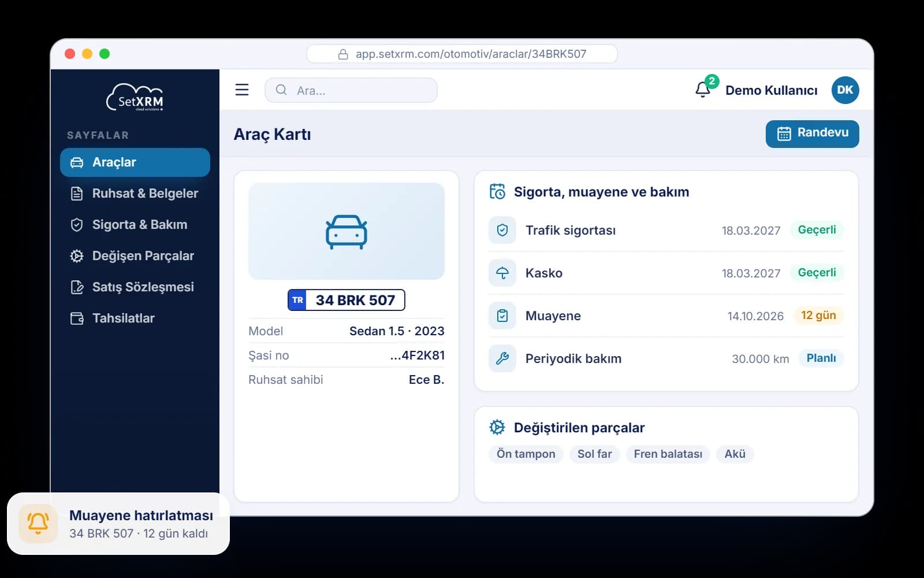Screen dimensions: 924x578
Task: Navigate to Tahsilatlar page
Action: tap(135, 318)
